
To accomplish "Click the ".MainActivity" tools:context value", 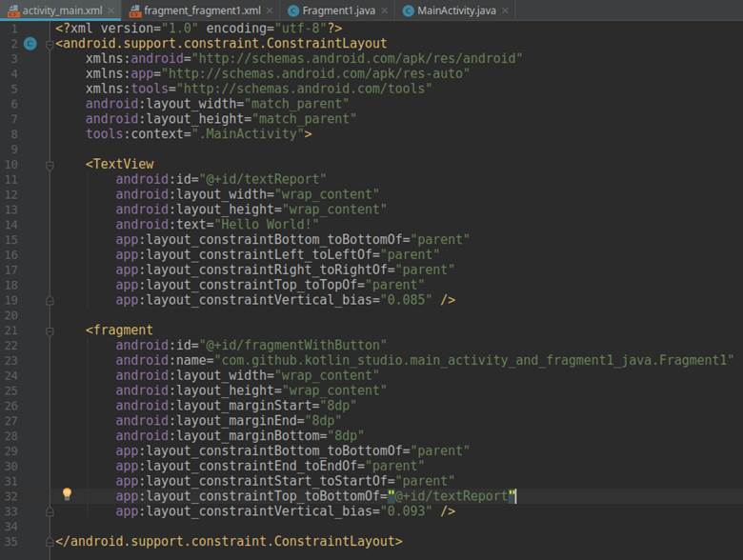I will (x=248, y=134).
